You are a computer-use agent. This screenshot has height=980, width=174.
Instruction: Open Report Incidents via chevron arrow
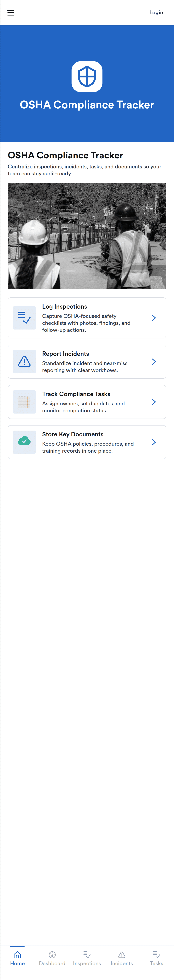[154, 361]
